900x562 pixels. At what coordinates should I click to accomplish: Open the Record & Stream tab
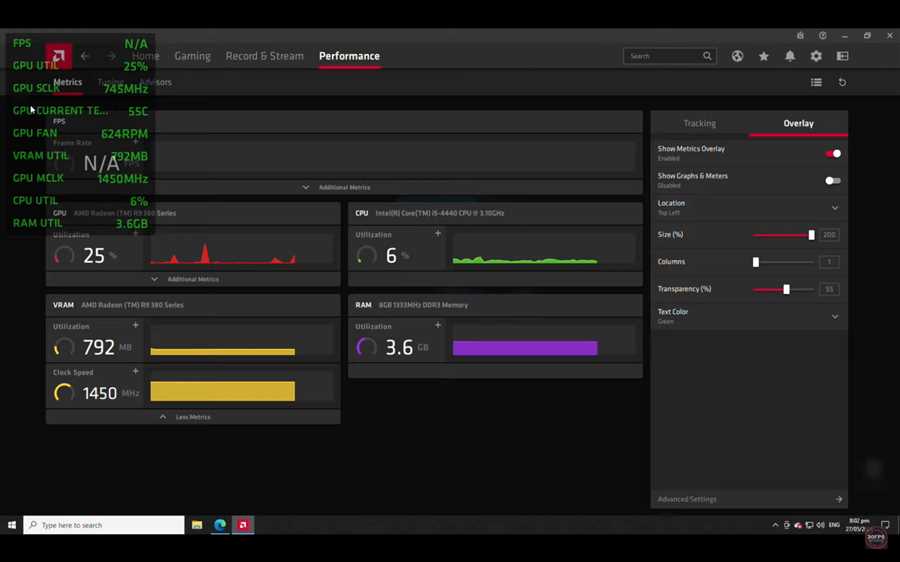265,56
